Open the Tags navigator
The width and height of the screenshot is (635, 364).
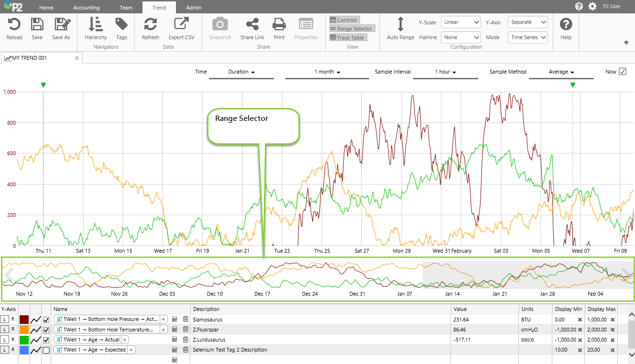click(121, 25)
